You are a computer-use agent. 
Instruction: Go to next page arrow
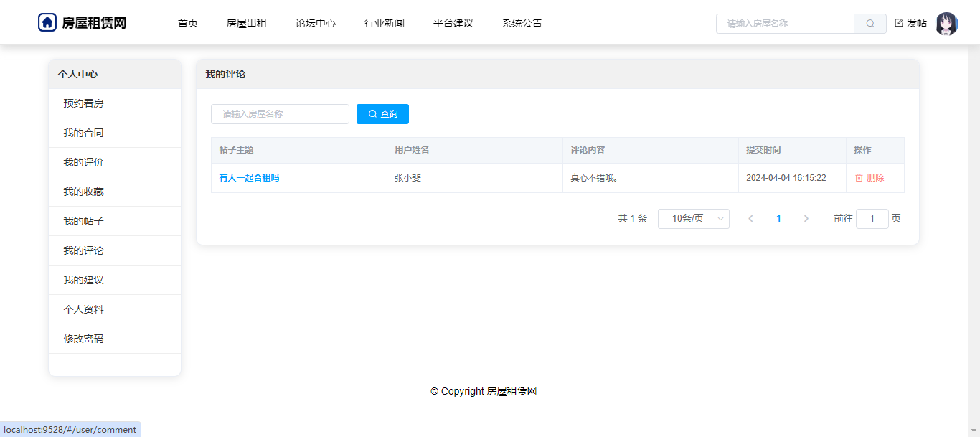[806, 219]
